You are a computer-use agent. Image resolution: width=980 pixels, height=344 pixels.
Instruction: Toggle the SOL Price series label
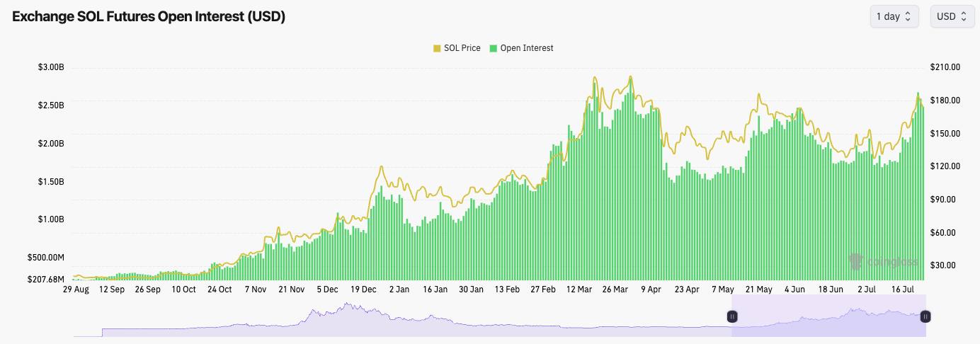tap(462, 48)
